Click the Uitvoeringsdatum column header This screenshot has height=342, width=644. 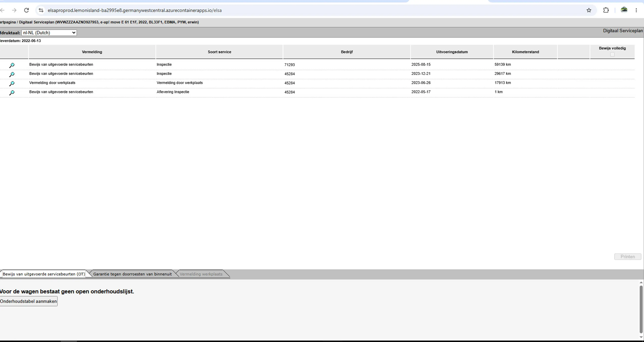coord(452,52)
